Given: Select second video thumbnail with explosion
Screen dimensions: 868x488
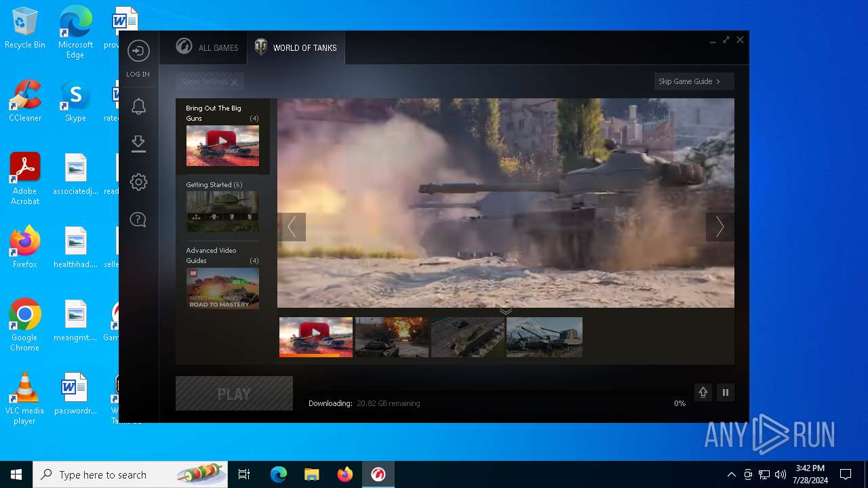Looking at the screenshot, I should click(x=392, y=337).
